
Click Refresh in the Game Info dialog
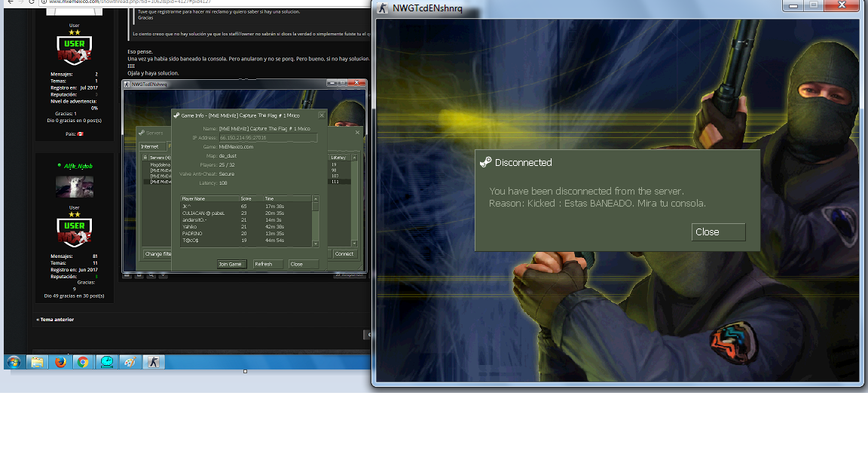(x=268, y=264)
